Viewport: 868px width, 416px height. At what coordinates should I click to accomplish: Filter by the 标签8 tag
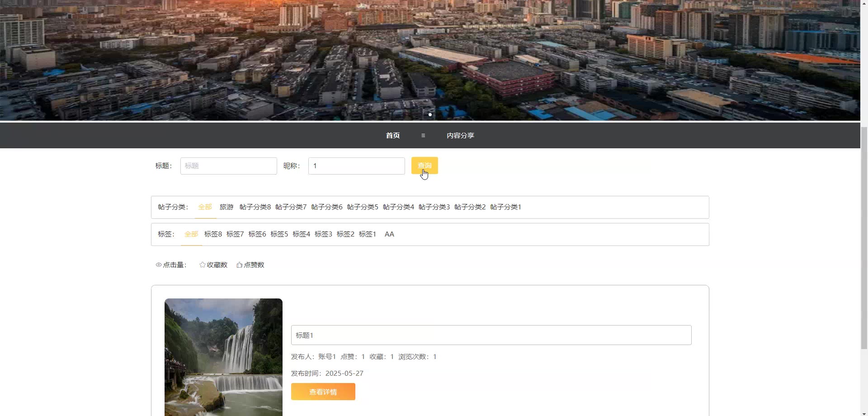(x=213, y=234)
